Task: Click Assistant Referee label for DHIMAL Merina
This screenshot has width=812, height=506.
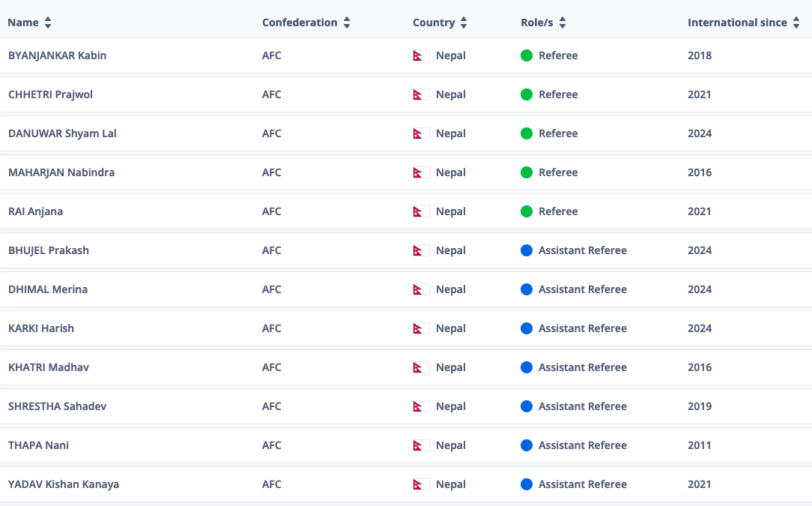Action: click(x=583, y=289)
